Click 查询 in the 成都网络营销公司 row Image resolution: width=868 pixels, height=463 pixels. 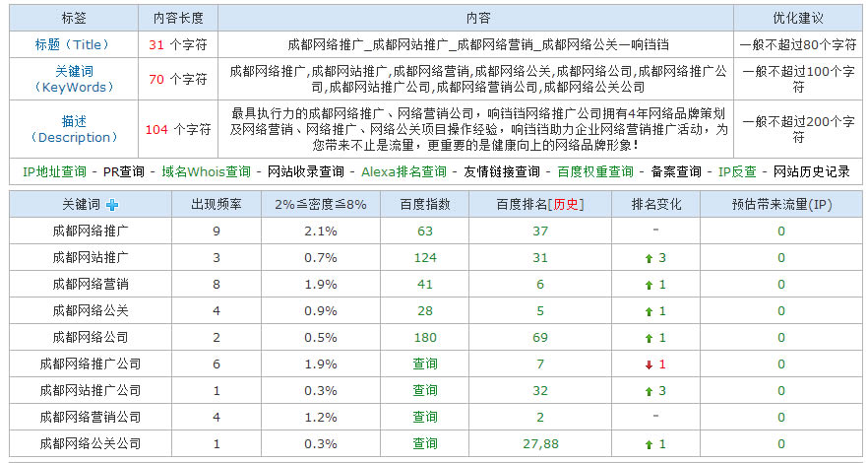(x=425, y=417)
